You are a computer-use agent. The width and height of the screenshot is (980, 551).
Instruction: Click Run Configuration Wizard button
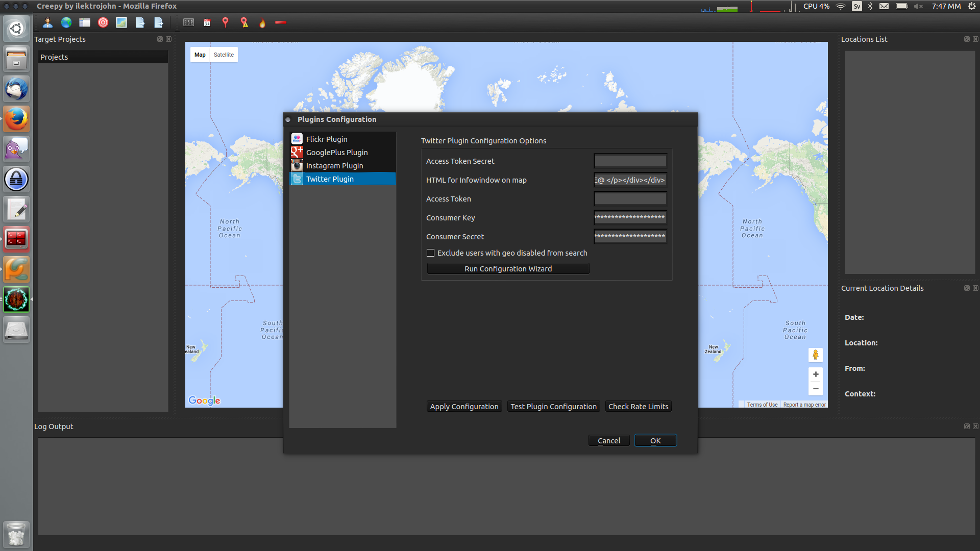click(x=508, y=268)
